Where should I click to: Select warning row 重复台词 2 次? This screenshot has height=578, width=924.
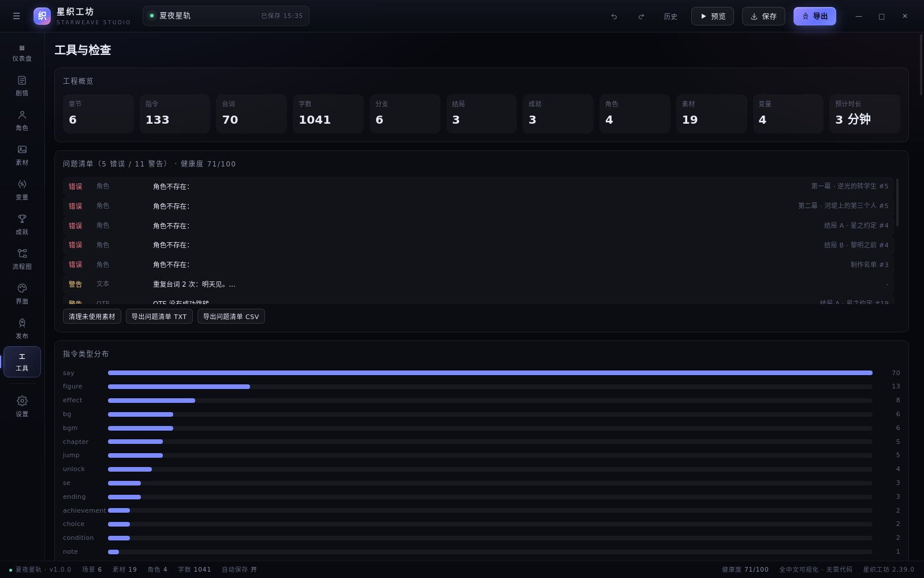click(x=479, y=284)
